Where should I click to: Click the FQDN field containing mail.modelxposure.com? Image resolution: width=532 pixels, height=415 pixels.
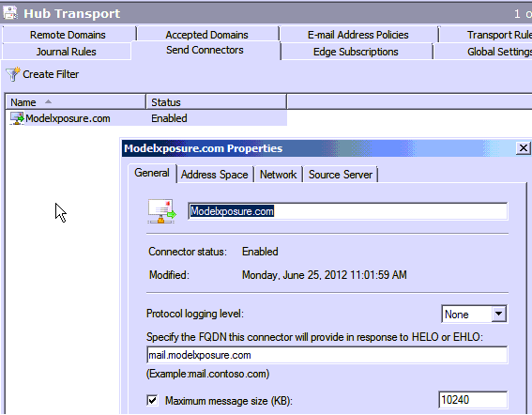[327, 355]
